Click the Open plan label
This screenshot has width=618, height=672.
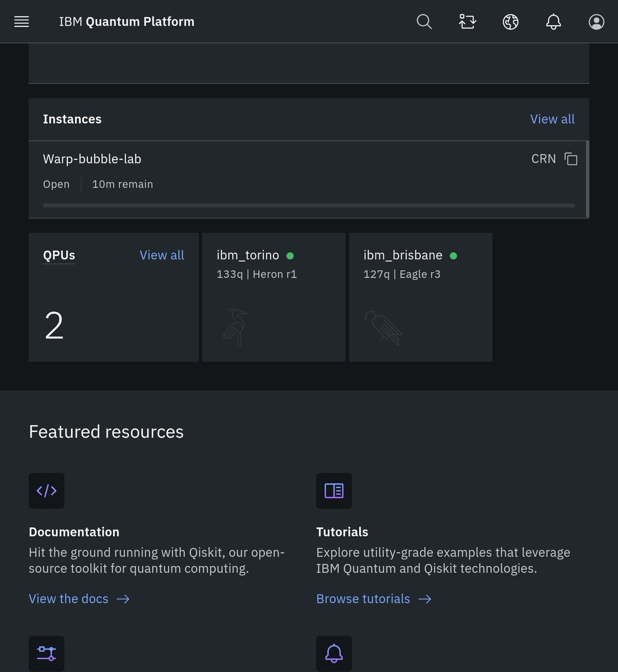[x=57, y=184]
